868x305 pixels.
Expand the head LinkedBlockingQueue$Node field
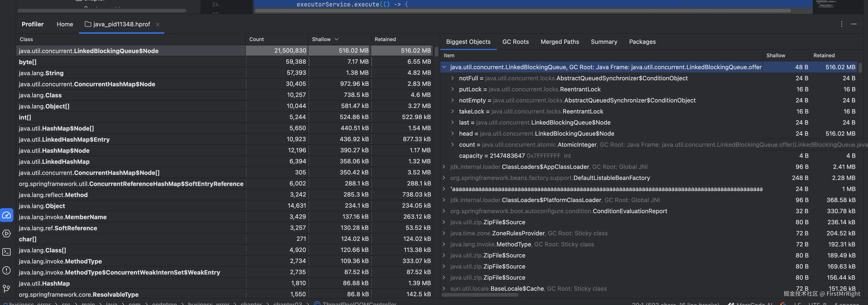(452, 134)
